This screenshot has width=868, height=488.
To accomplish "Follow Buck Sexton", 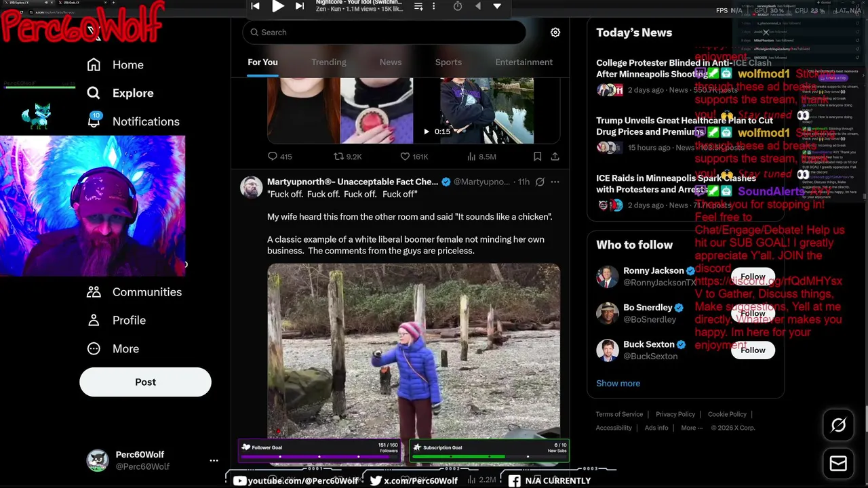I will coord(753,350).
